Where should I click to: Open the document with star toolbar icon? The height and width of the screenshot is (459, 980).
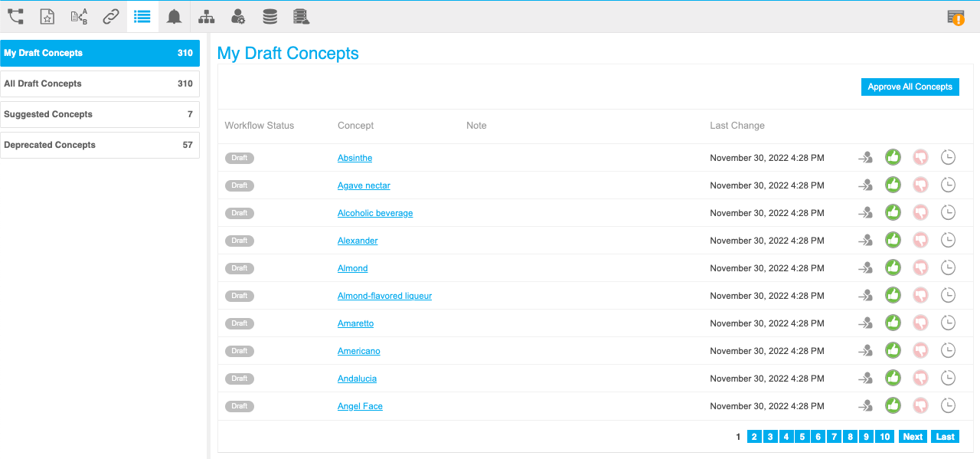47,15
